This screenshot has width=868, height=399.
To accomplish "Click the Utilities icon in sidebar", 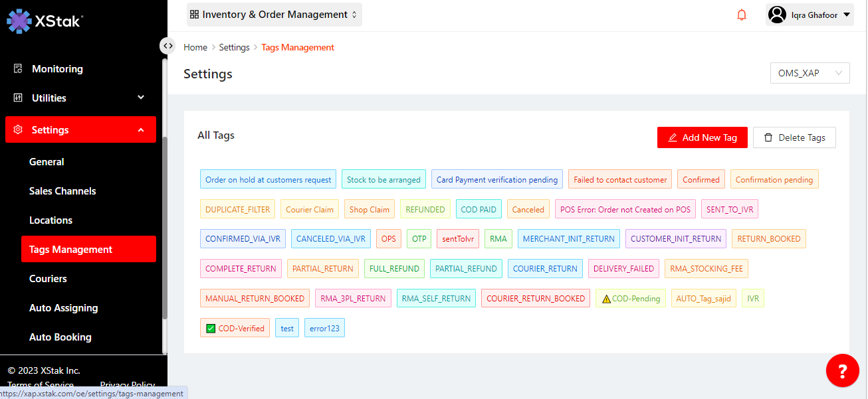I will coord(19,98).
